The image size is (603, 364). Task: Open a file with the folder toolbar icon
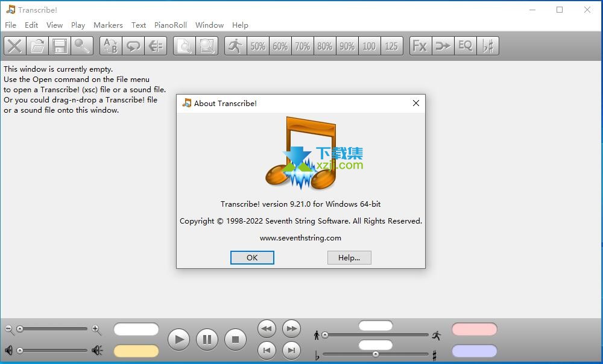37,46
